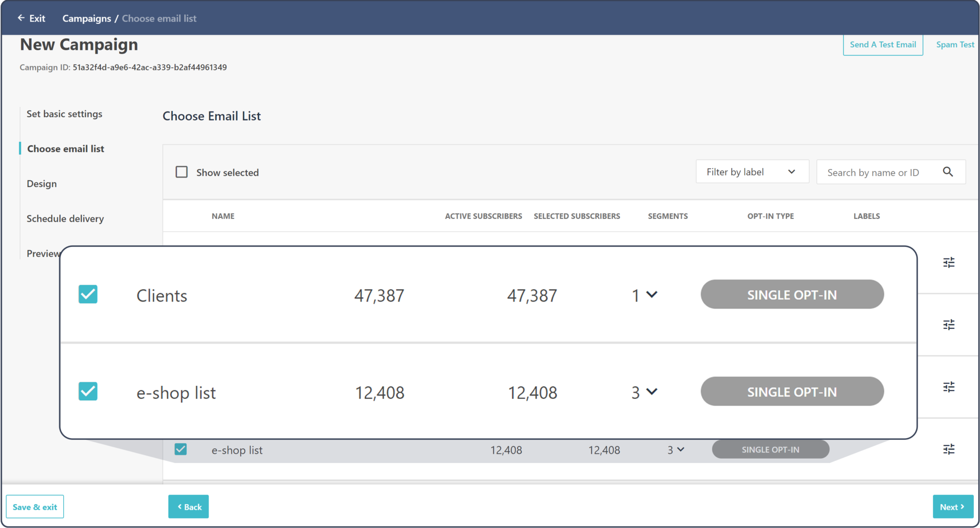Click the Spam Test button

coord(955,45)
